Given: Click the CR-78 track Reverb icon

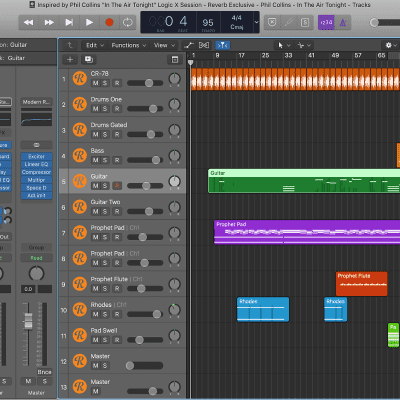Looking at the screenshot, I should [x=80, y=79].
